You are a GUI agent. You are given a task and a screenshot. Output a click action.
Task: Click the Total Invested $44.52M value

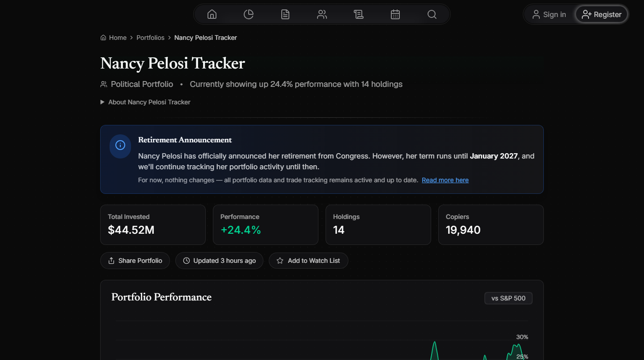131,230
